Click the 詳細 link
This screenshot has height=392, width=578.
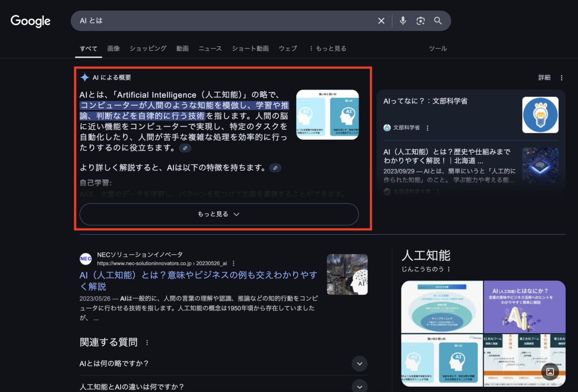point(544,78)
